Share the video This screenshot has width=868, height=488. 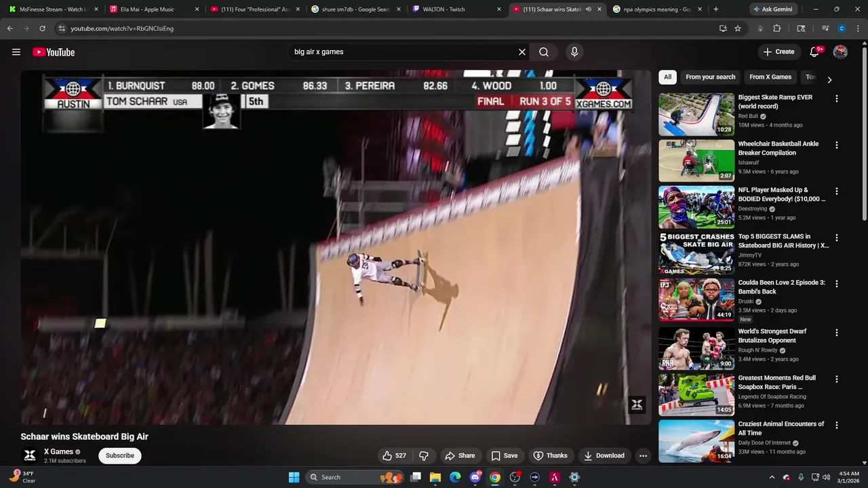click(460, 455)
